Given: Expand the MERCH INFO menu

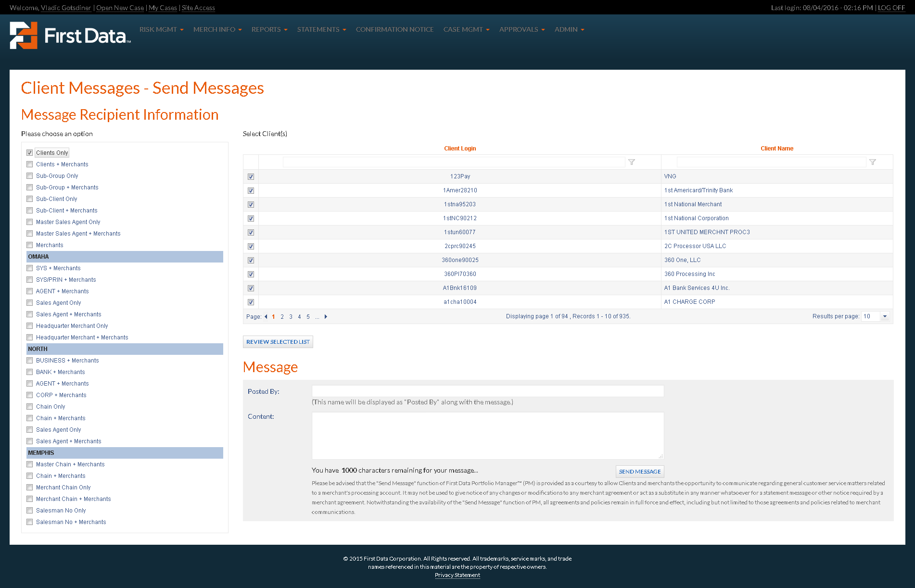Looking at the screenshot, I should (217, 29).
